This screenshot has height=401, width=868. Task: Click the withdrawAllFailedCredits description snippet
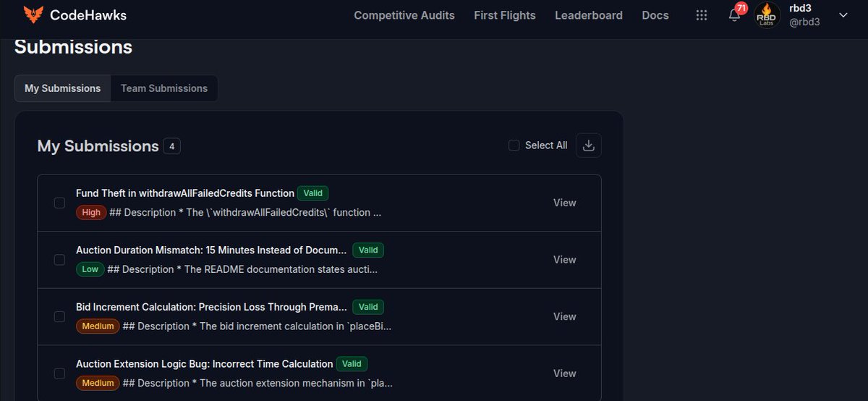pyautogui.click(x=245, y=213)
